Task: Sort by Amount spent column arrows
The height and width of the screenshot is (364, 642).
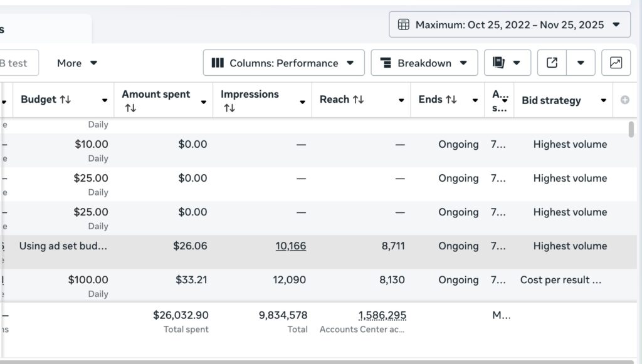Action: tap(130, 108)
